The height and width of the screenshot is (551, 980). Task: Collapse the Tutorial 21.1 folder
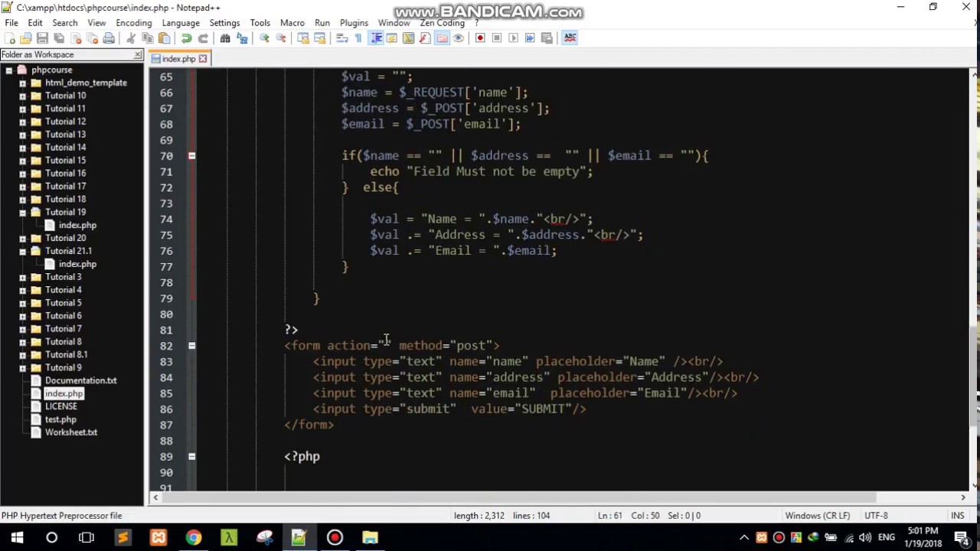tap(22, 251)
